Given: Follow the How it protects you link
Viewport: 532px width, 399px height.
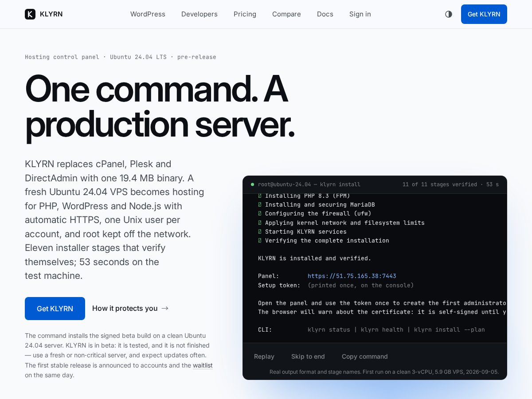Looking at the screenshot, I should (130, 308).
